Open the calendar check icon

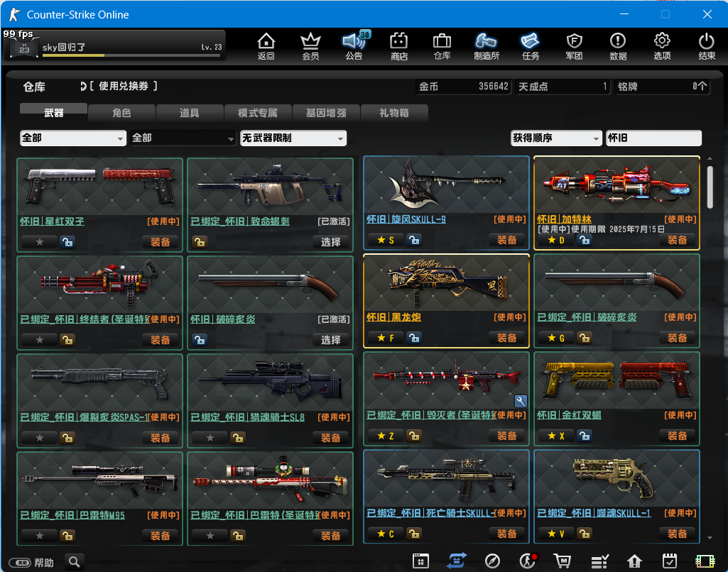tap(670, 561)
